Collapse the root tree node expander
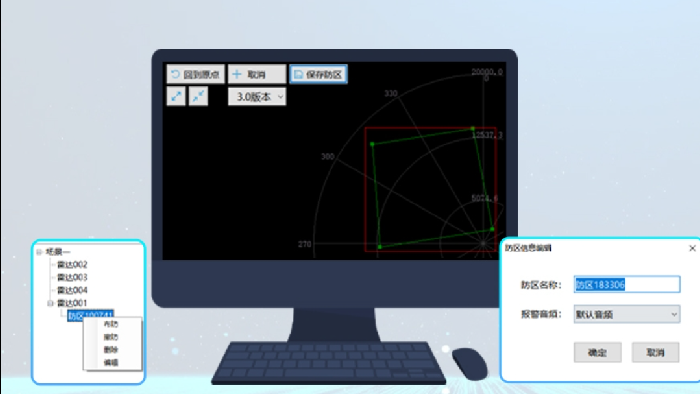The image size is (700, 394). 39,252
